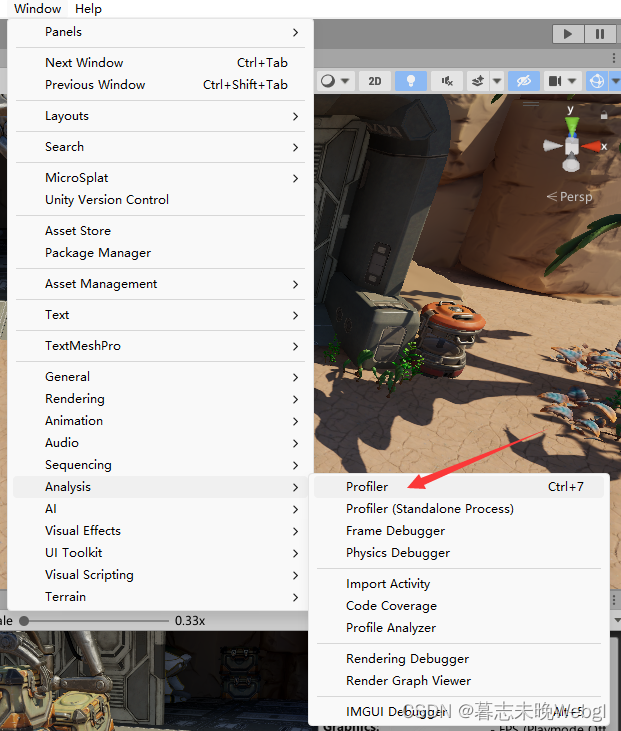The width and height of the screenshot is (621, 731).
Task: Expand the Visual Effects submenu
Action: tap(160, 531)
